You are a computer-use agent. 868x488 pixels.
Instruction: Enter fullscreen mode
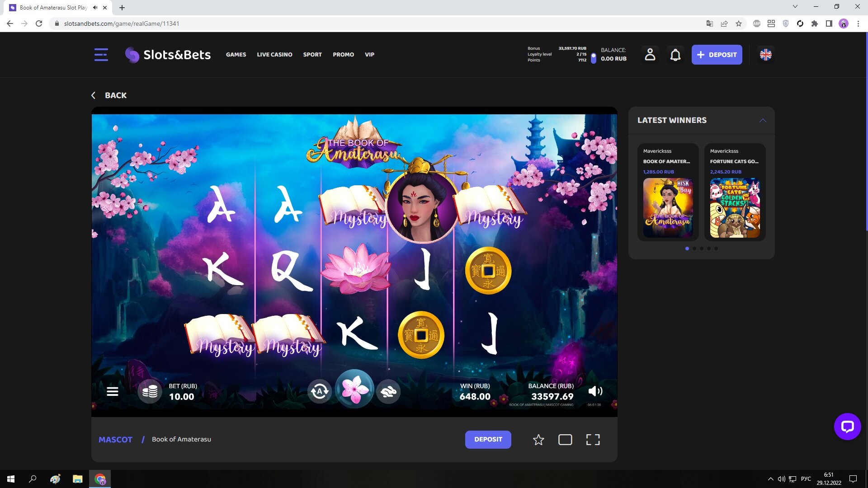point(593,440)
